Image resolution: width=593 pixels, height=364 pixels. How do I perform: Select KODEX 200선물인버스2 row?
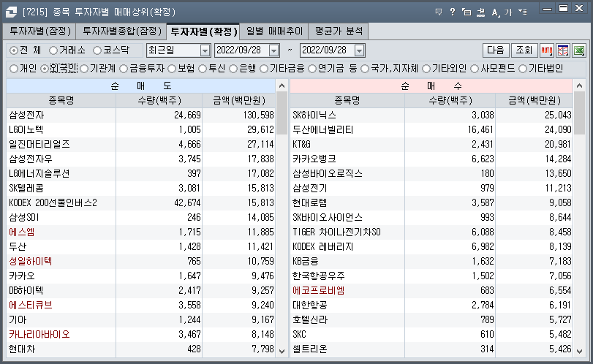(140, 203)
